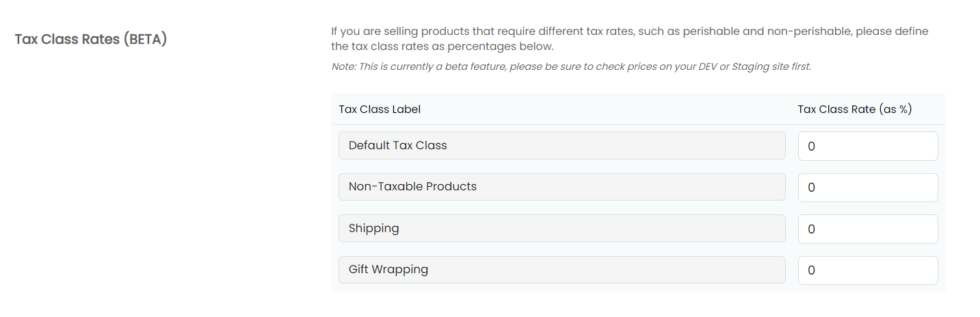The image size is (980, 317).
Task: Click the words 'Non-Taxable Products' in the label box
Action: pyautogui.click(x=412, y=186)
